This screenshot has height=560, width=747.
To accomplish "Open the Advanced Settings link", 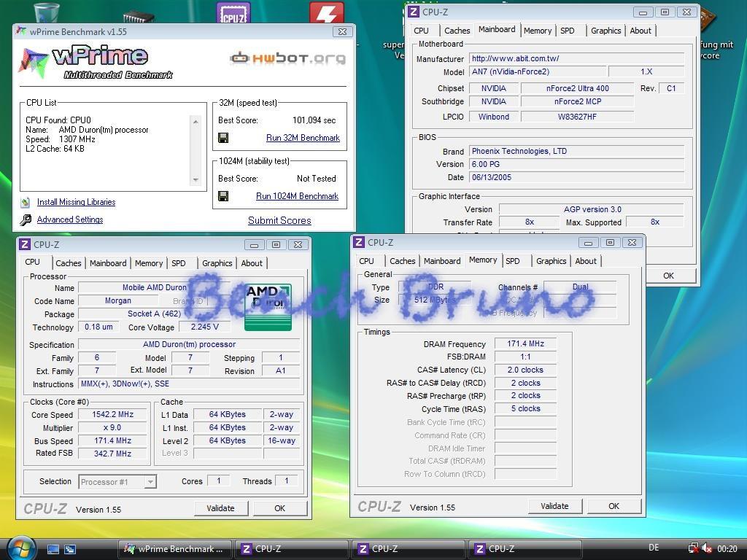I will tap(70, 219).
